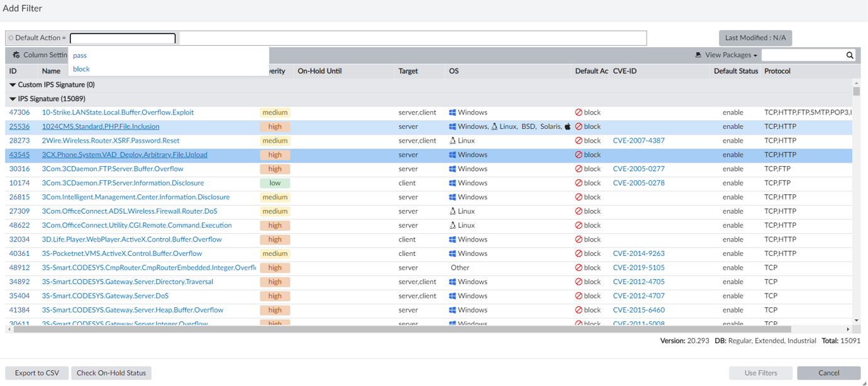
Task: Click Linux penguin icon in 2Wire router row
Action: [452, 141]
